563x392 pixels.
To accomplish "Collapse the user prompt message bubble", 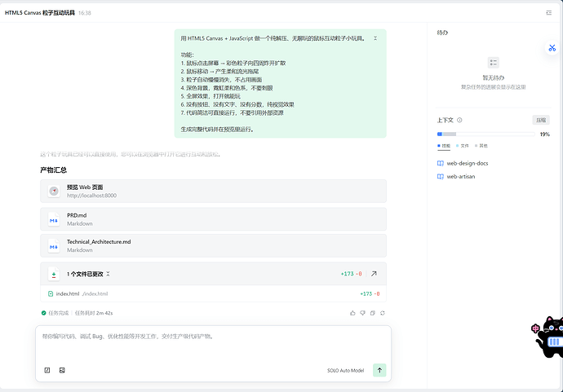I will [x=375, y=38].
